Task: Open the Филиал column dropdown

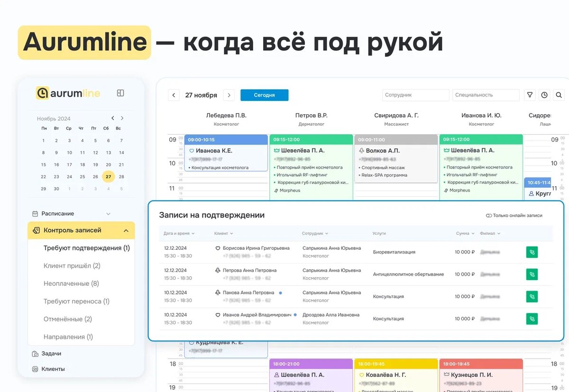Action: [490, 234]
